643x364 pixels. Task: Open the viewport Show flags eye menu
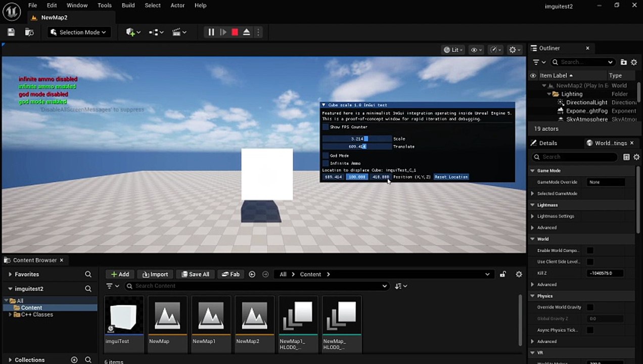(476, 50)
